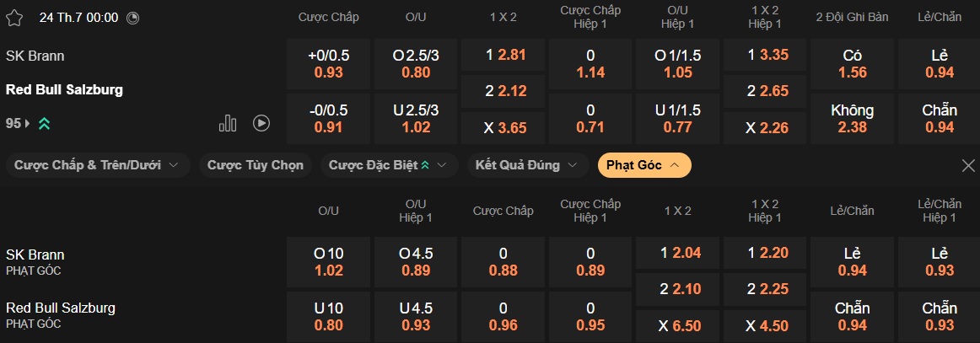This screenshot has height=343, width=980.
Task: Select Có odds 1.56 for both teams scoring
Action: [x=852, y=64]
